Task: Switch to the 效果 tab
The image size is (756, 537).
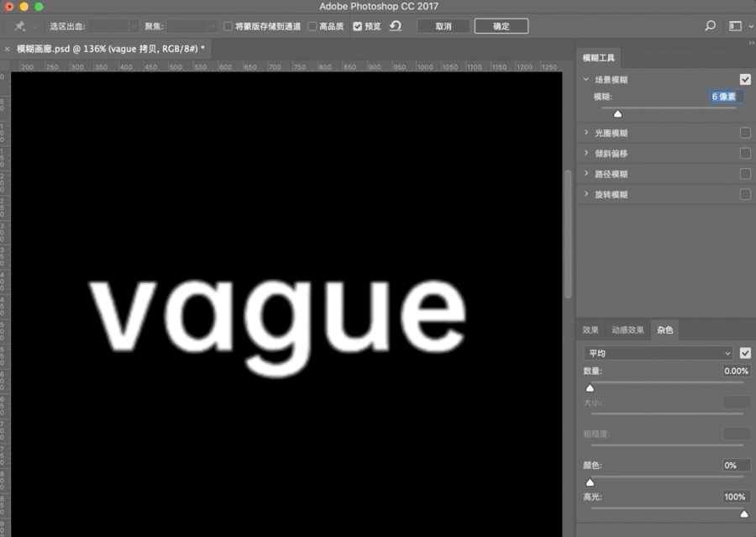Action: pos(591,330)
